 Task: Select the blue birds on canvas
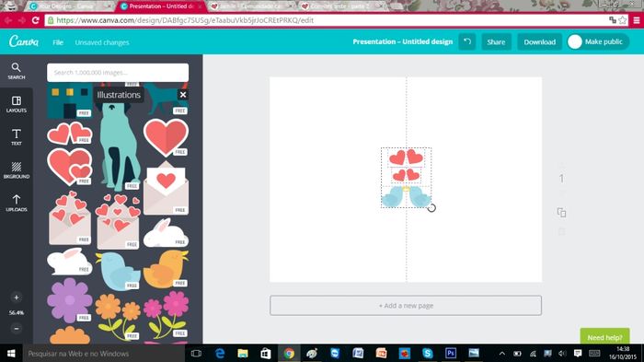pos(406,196)
